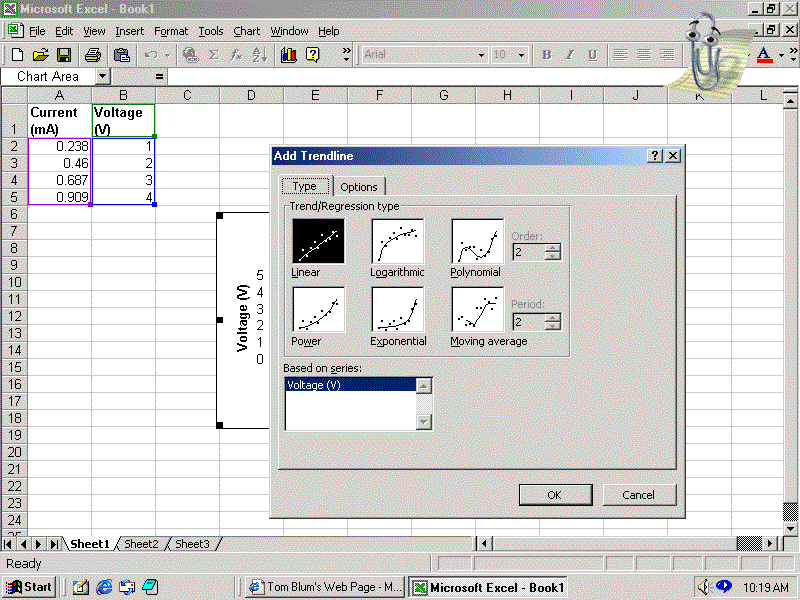Open Internet Explorer from quick launch
Screen dimensions: 800x600
coord(104,587)
